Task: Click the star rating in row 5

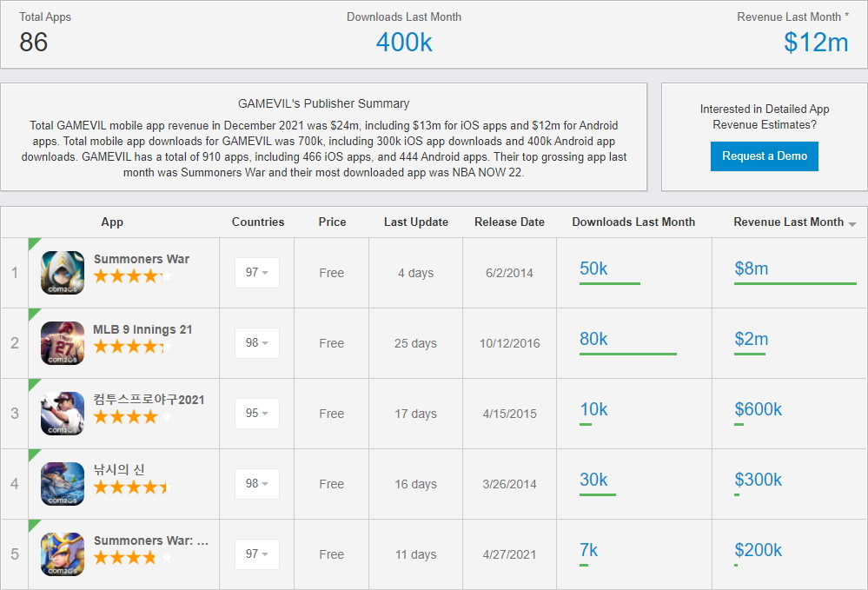Action: click(x=133, y=557)
